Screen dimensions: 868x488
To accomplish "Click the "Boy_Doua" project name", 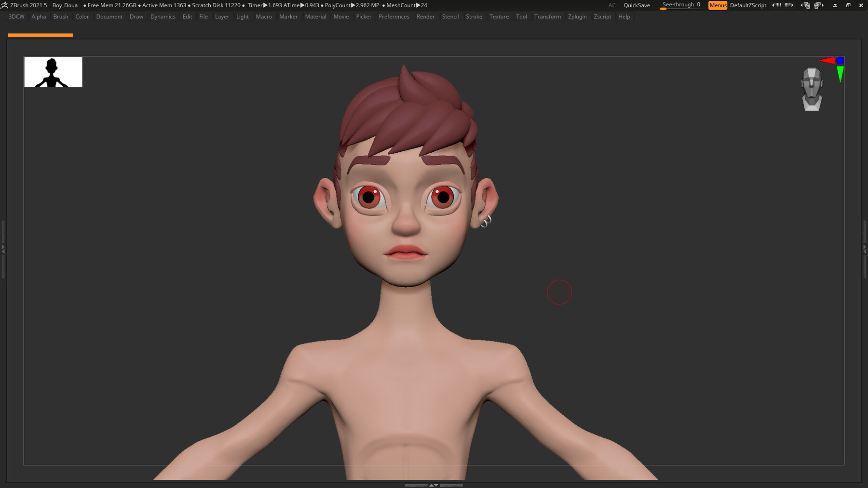I will point(65,5).
